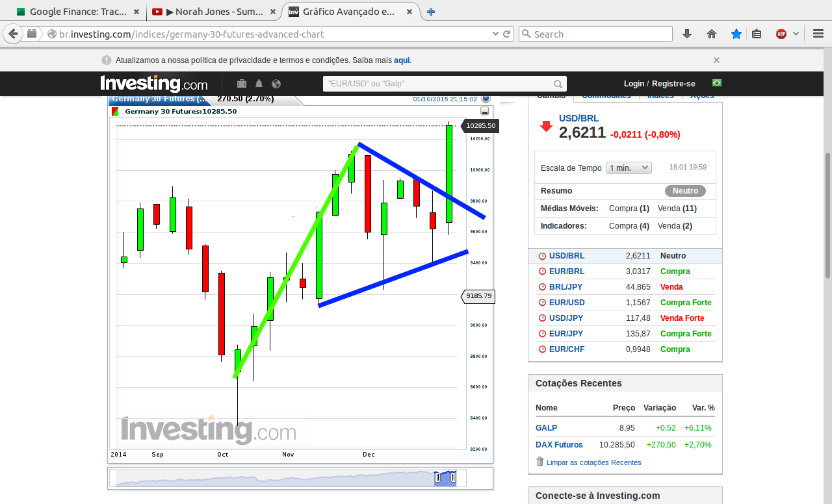Open the bookmarks list icon
The height and width of the screenshot is (504, 832).
[x=757, y=34]
